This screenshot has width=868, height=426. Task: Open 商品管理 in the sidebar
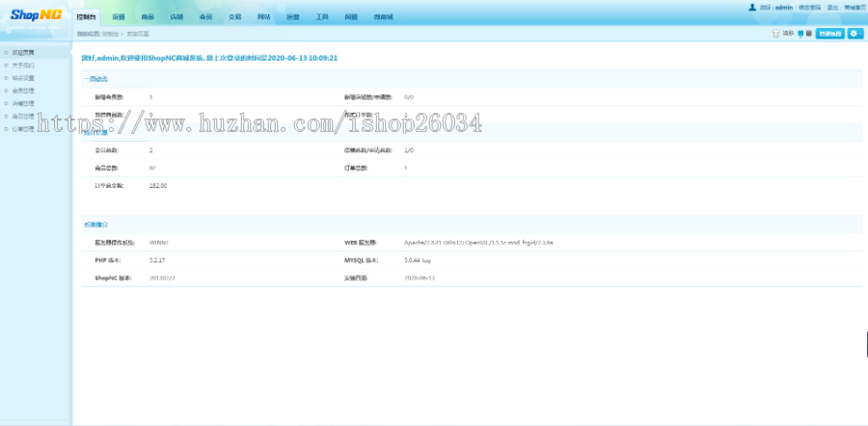pos(23,117)
